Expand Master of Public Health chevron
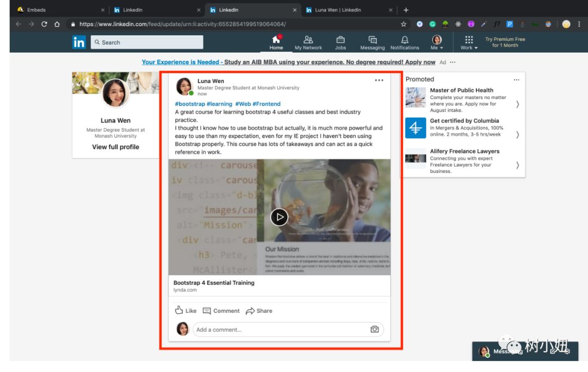The height and width of the screenshot is (372, 588). point(518,104)
